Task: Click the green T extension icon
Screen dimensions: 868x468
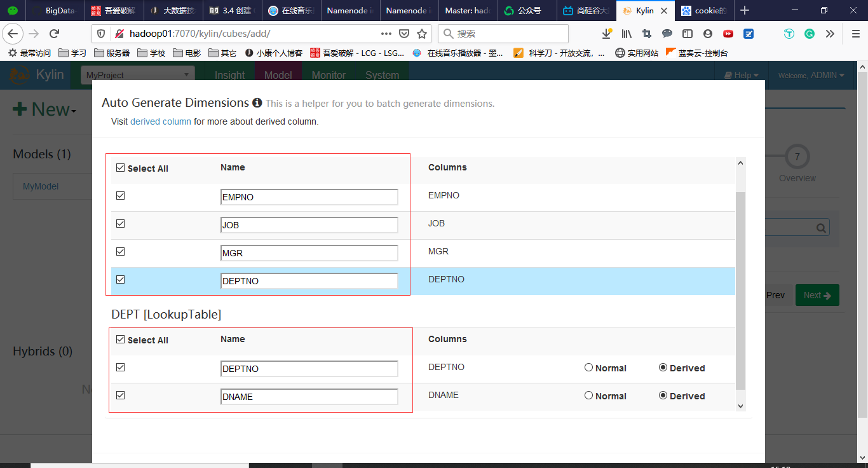Action: coord(789,34)
